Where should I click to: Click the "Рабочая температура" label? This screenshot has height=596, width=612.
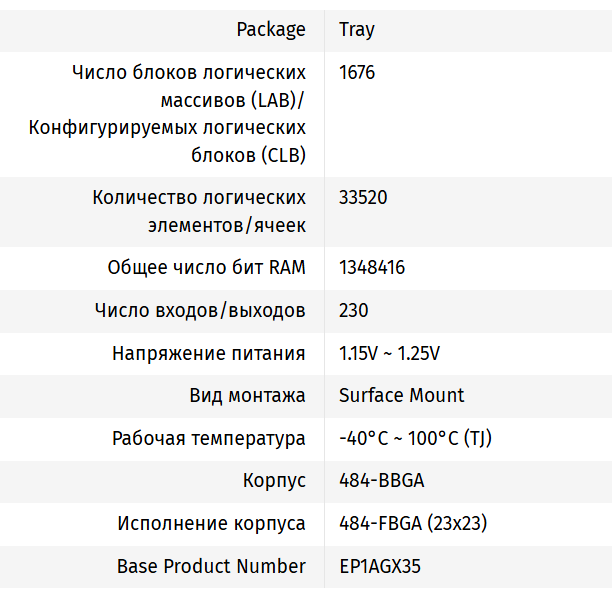209,438
